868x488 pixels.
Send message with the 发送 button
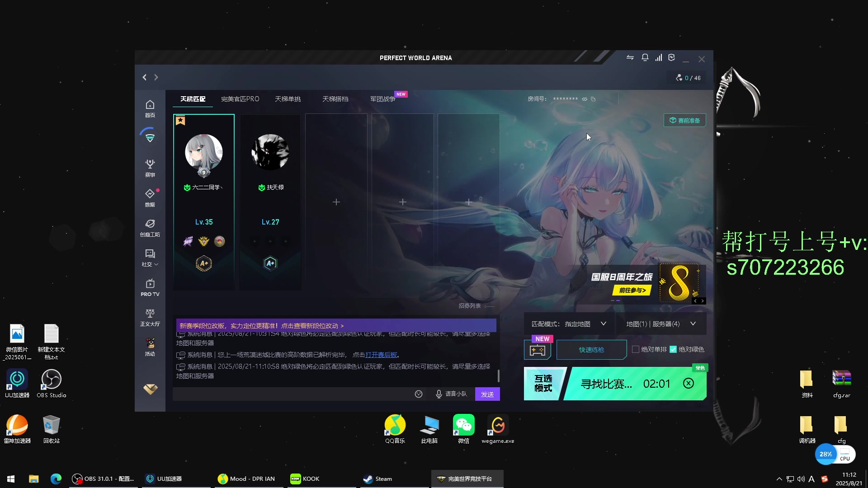(487, 394)
